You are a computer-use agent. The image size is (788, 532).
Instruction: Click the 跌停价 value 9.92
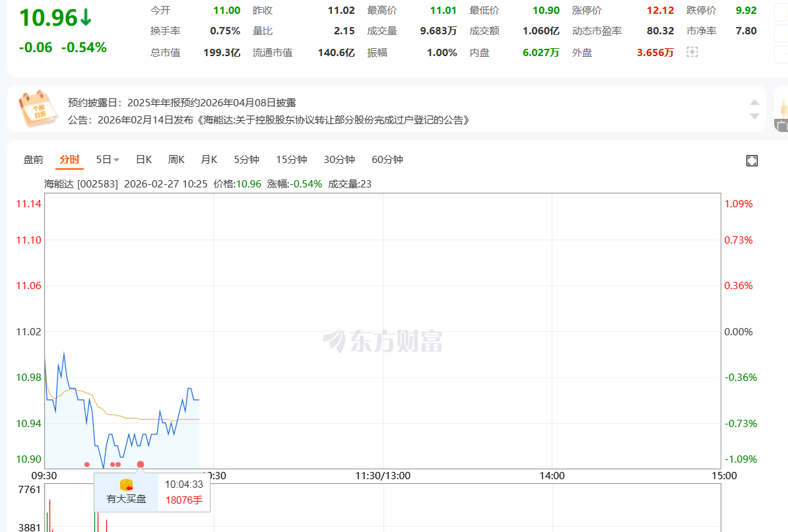tap(746, 10)
